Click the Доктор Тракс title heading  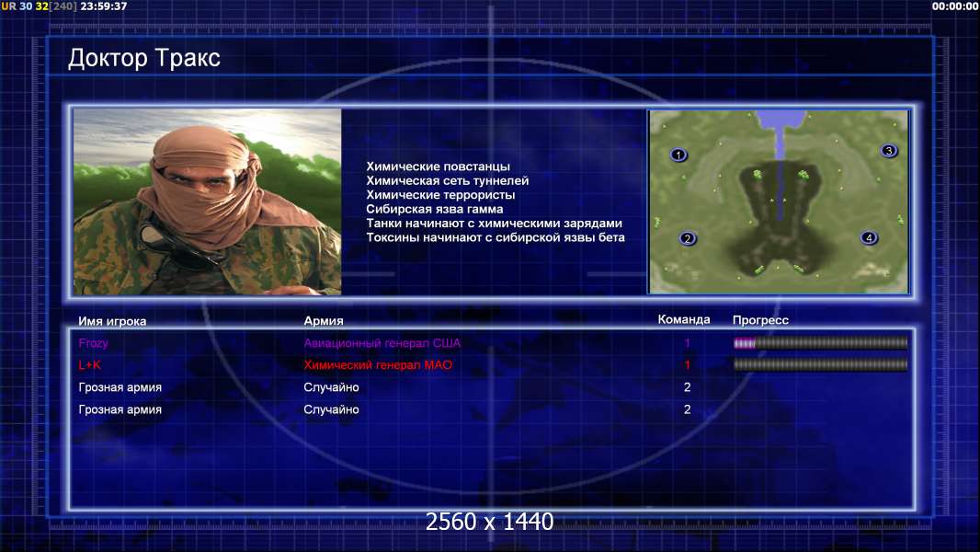(x=144, y=58)
